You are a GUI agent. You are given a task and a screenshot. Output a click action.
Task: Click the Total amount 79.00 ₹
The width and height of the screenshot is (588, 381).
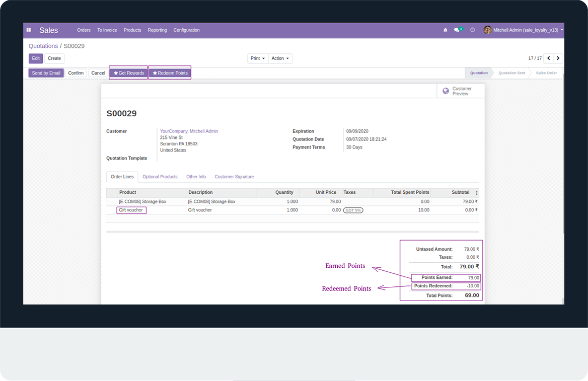[x=469, y=267]
